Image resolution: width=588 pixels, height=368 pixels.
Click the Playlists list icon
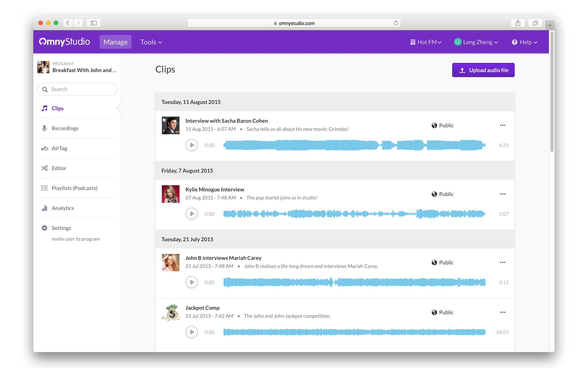(44, 188)
